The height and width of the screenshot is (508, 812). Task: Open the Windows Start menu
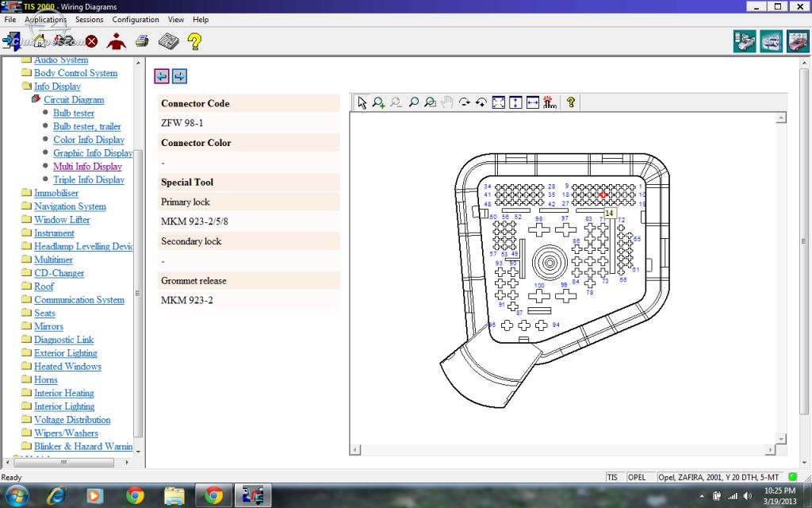click(x=16, y=495)
